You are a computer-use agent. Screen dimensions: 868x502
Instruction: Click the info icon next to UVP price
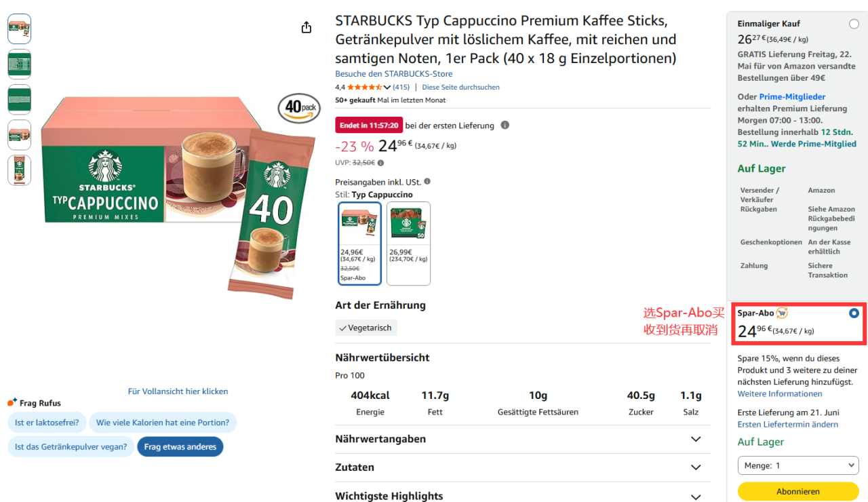(380, 163)
